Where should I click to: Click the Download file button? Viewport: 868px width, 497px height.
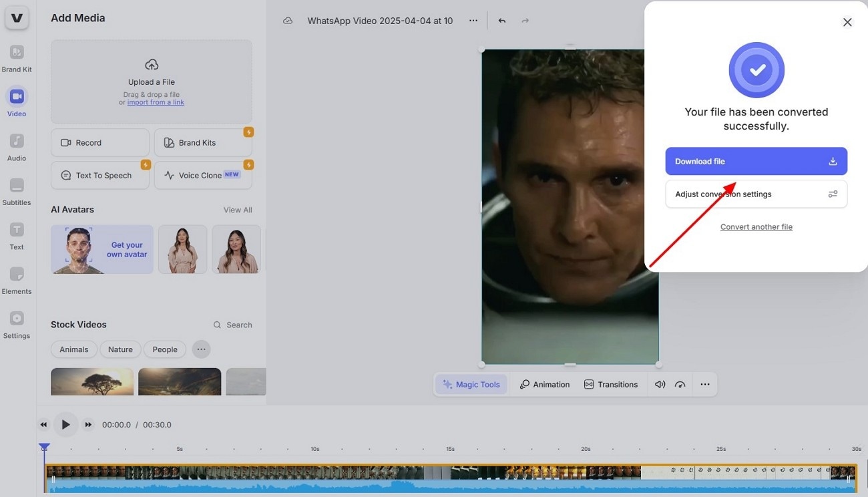click(x=756, y=161)
